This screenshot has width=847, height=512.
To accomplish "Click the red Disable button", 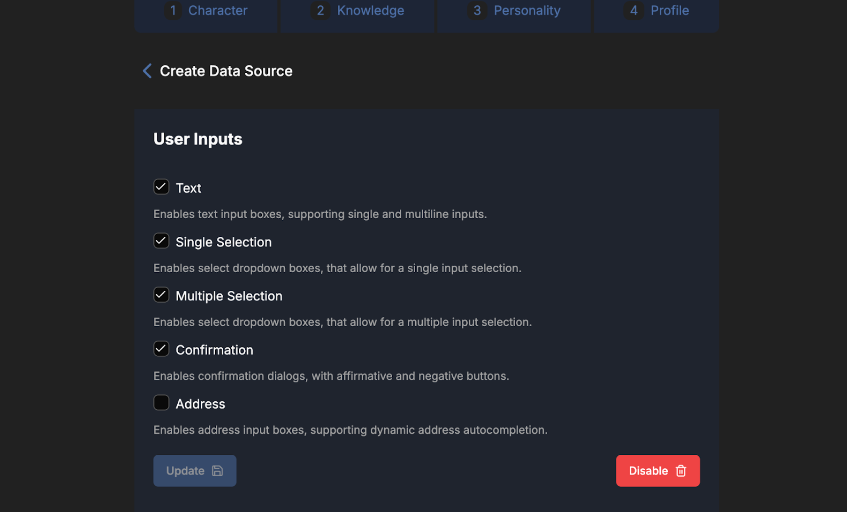I will pos(658,471).
